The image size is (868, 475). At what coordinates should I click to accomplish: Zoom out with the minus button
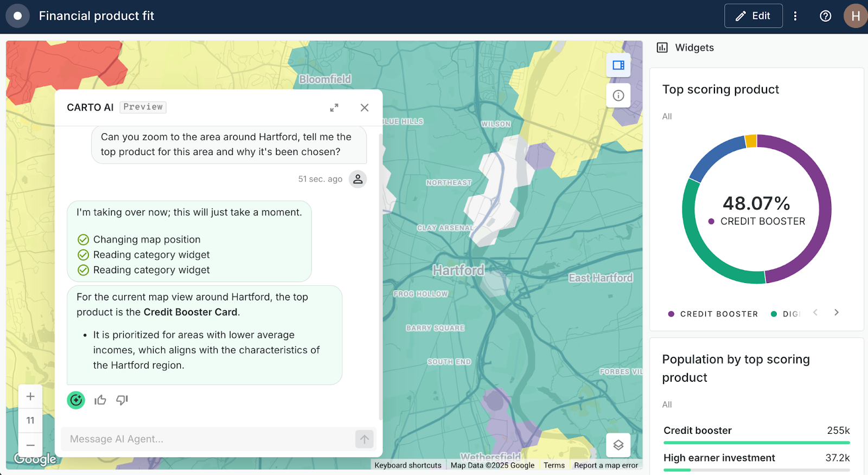pyautogui.click(x=30, y=445)
